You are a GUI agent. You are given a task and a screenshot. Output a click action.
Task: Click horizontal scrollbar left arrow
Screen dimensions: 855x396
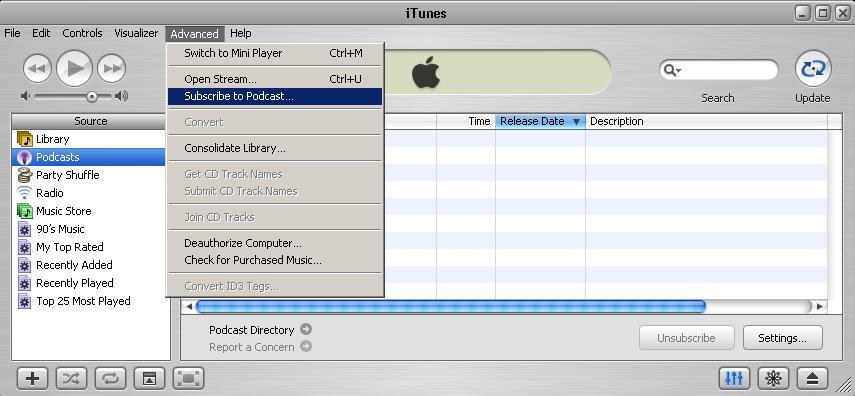(x=189, y=307)
